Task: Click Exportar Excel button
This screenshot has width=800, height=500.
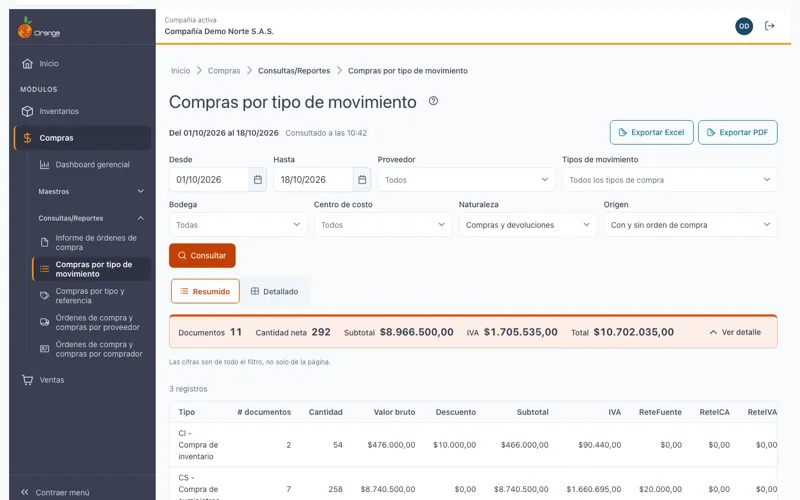Action: pos(652,132)
